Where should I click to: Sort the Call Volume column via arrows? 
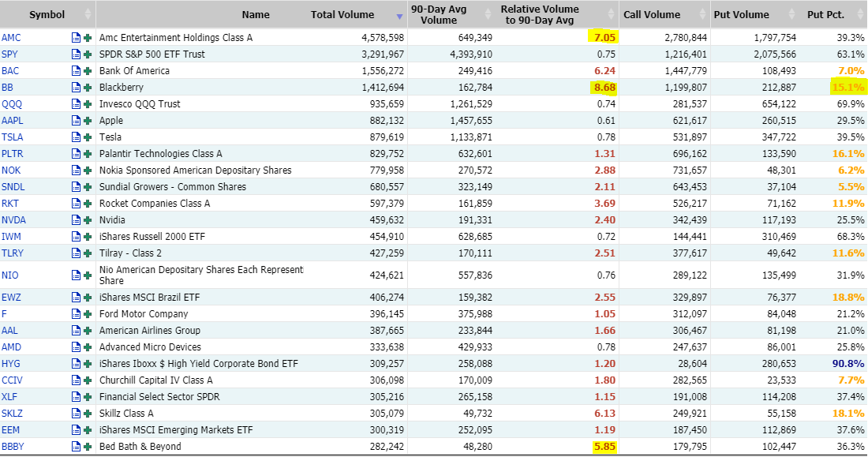(702, 15)
